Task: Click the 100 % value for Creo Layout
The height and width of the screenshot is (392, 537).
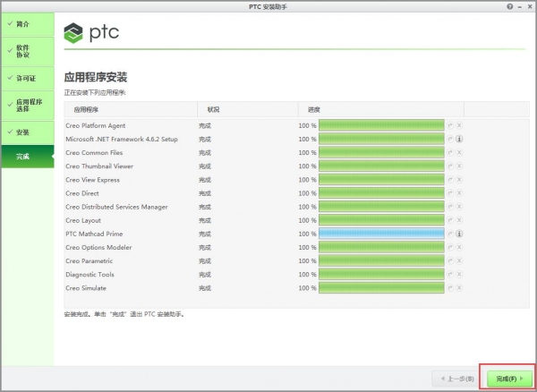Action: [308, 220]
